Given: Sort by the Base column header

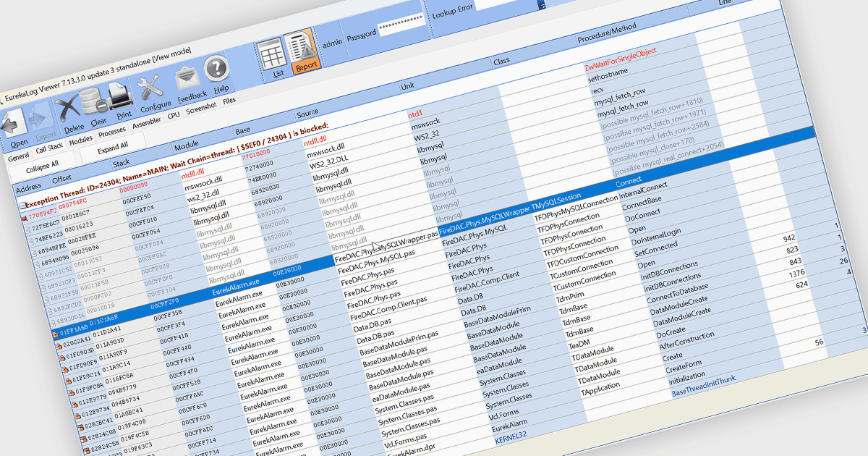Looking at the screenshot, I should pyautogui.click(x=244, y=131).
